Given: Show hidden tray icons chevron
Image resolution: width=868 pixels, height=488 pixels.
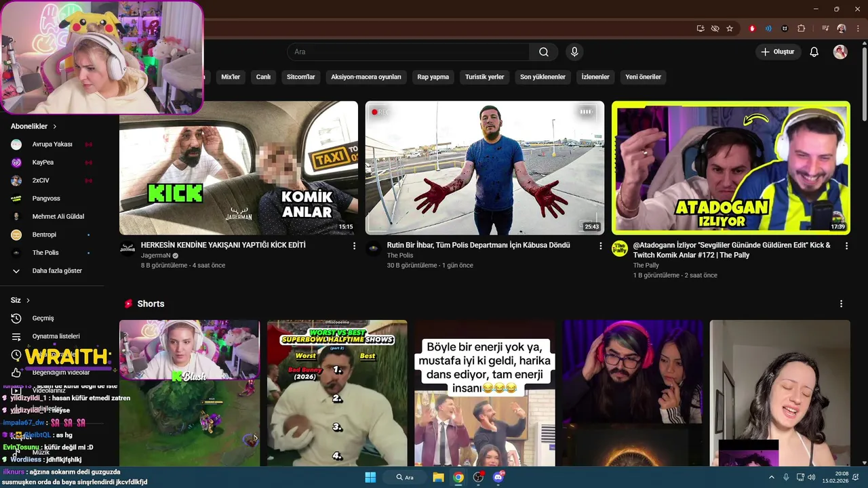Looking at the screenshot, I should point(771,477).
